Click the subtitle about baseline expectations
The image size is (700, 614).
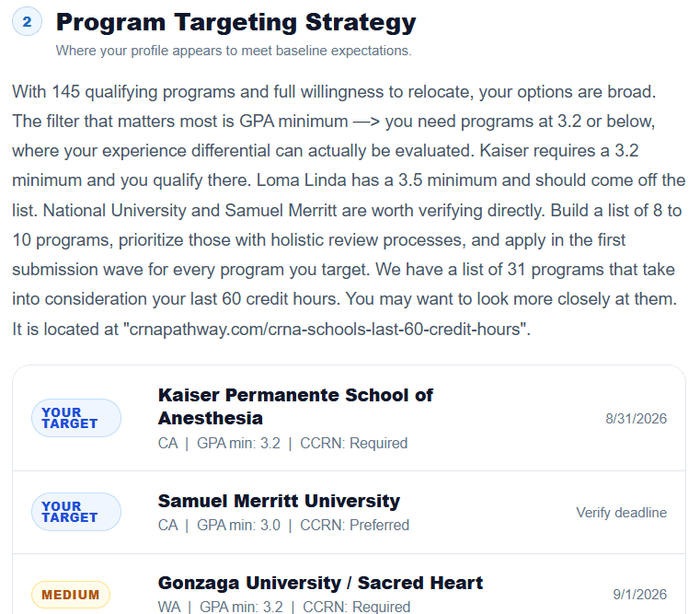234,51
